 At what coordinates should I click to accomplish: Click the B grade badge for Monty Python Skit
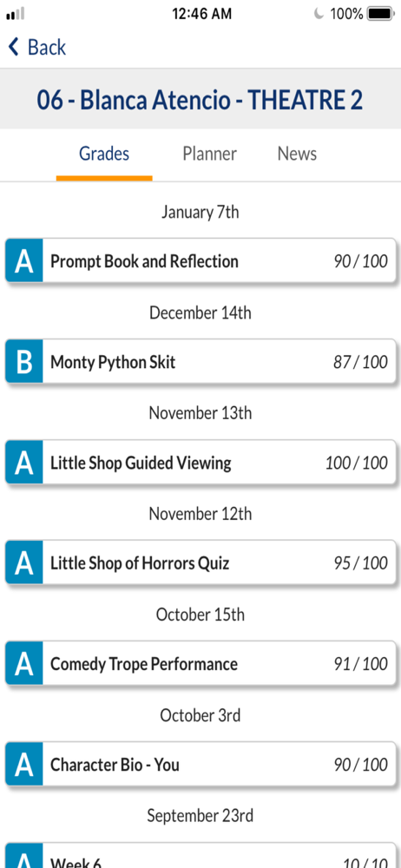click(23, 361)
